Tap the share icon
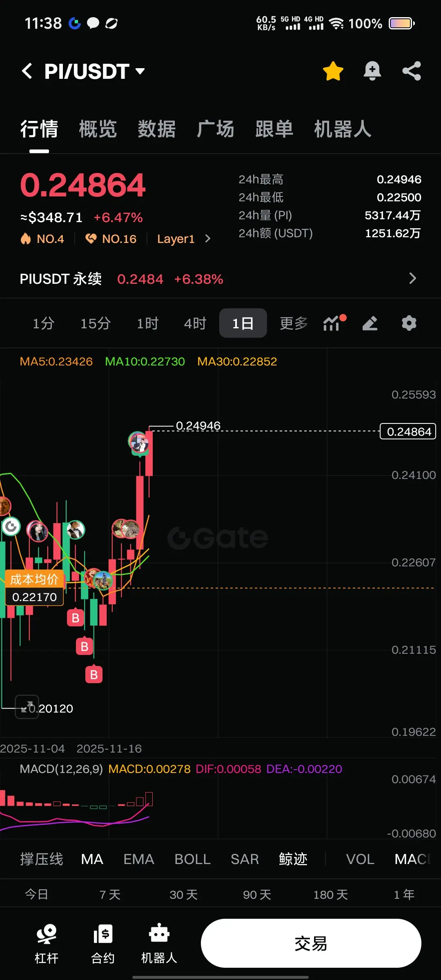 (x=412, y=71)
